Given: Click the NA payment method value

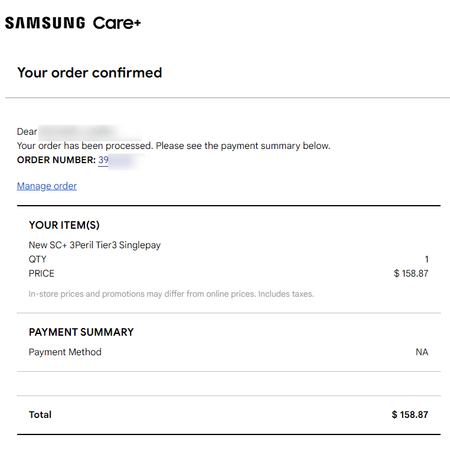Looking at the screenshot, I should tap(422, 352).
